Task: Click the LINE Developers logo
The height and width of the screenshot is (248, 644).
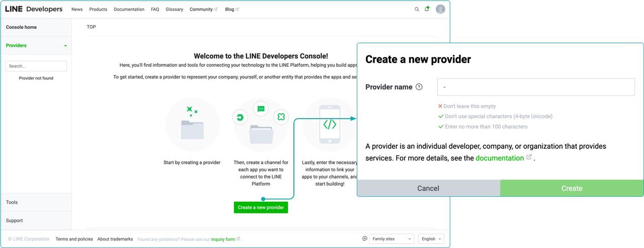Action: coord(34,9)
